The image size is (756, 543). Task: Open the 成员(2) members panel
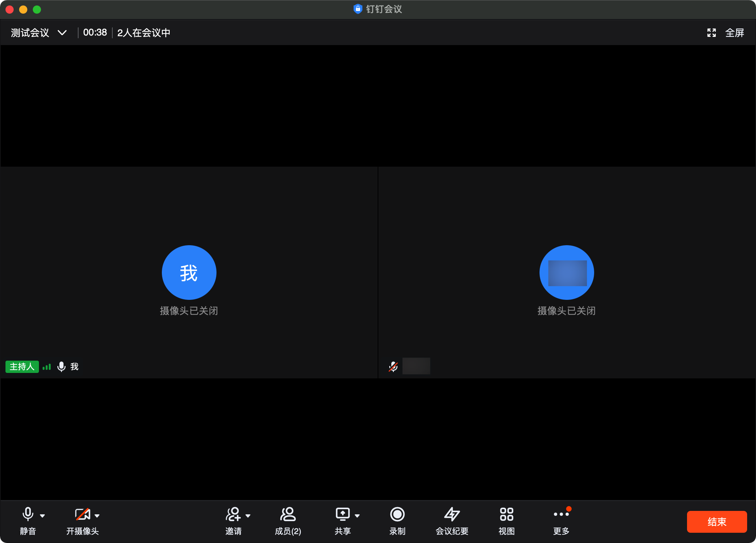288,514
